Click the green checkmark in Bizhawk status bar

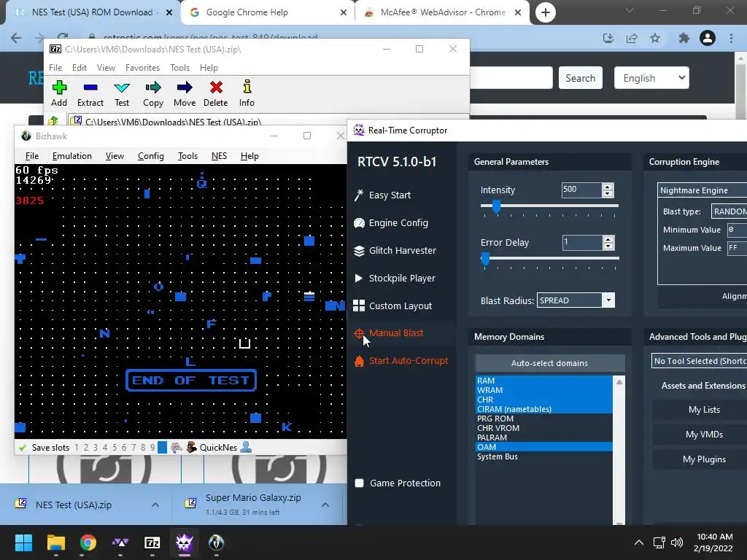22,448
